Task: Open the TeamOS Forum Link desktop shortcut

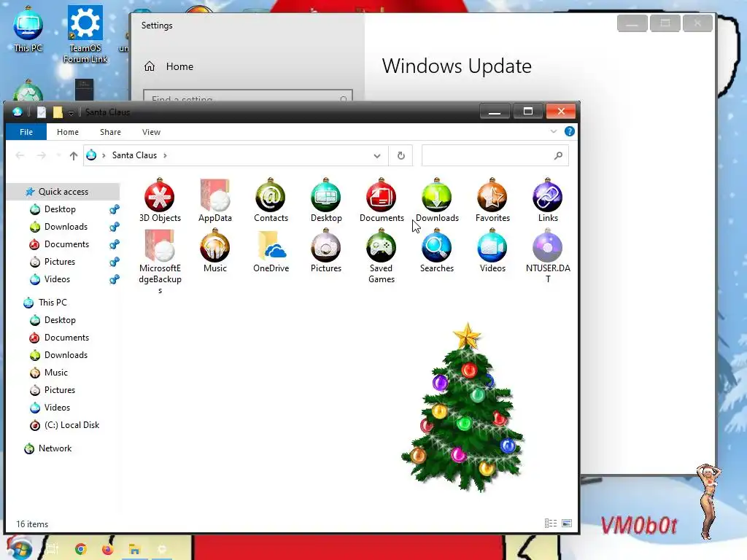Action: pyautogui.click(x=85, y=34)
